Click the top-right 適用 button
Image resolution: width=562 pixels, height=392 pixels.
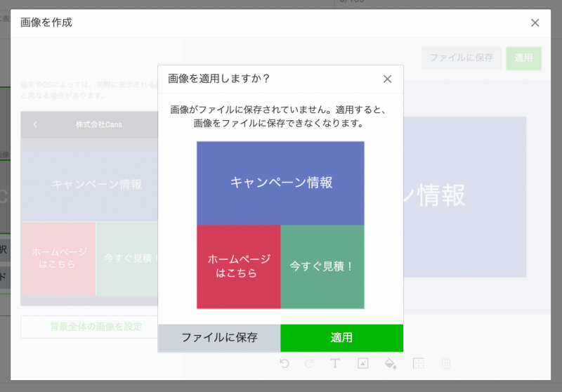coord(523,58)
